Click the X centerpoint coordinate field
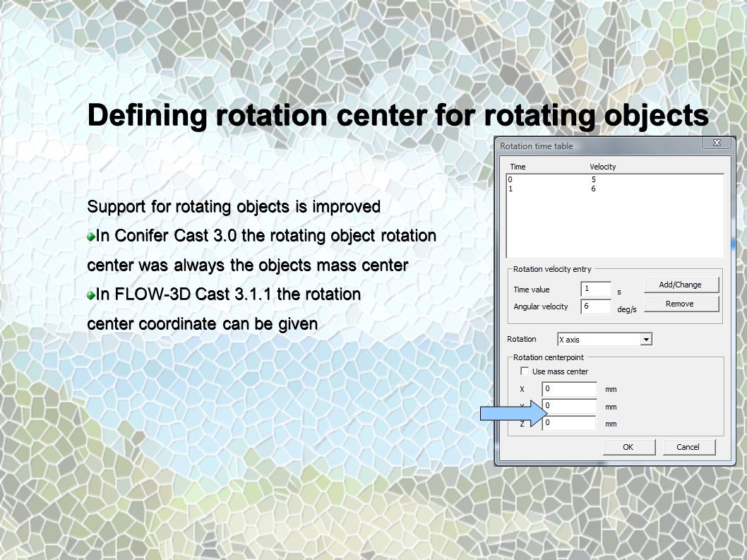Screen dimensions: 747x560 point(569,389)
